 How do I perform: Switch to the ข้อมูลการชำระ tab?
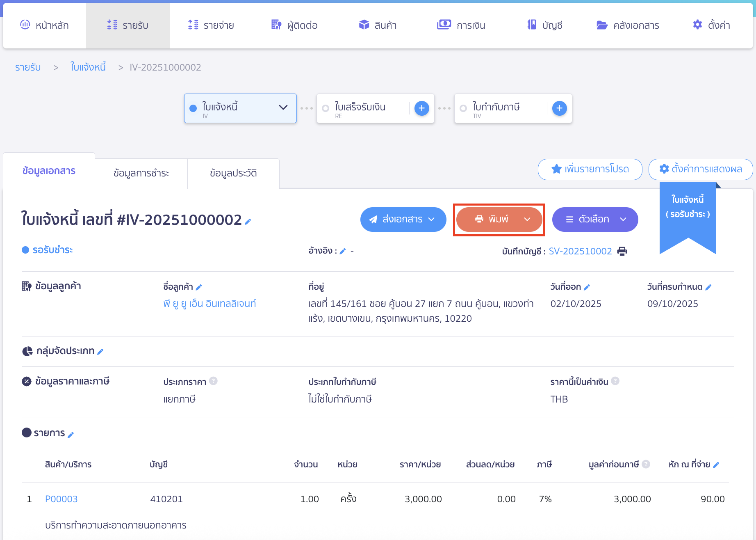(141, 174)
